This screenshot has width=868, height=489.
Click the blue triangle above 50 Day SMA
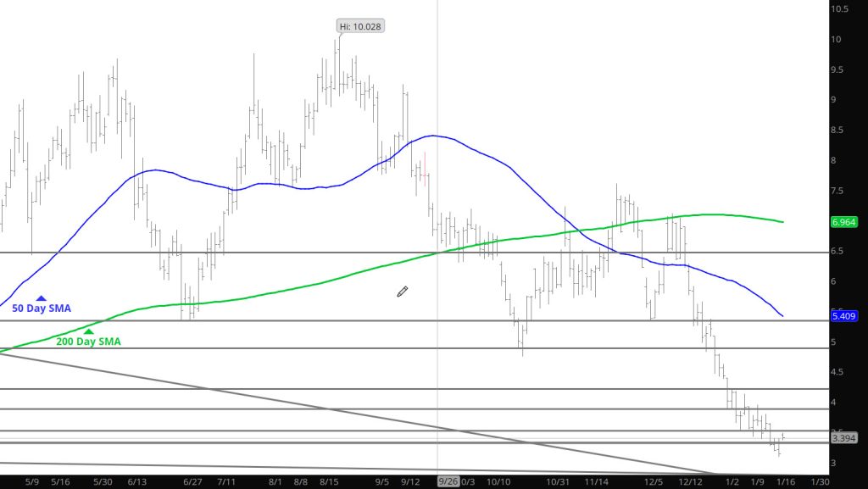pos(41,298)
